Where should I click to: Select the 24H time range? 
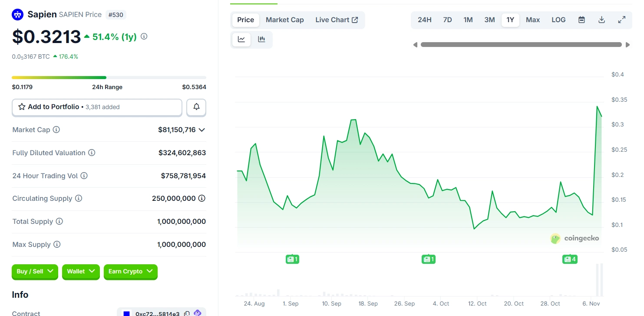point(424,20)
